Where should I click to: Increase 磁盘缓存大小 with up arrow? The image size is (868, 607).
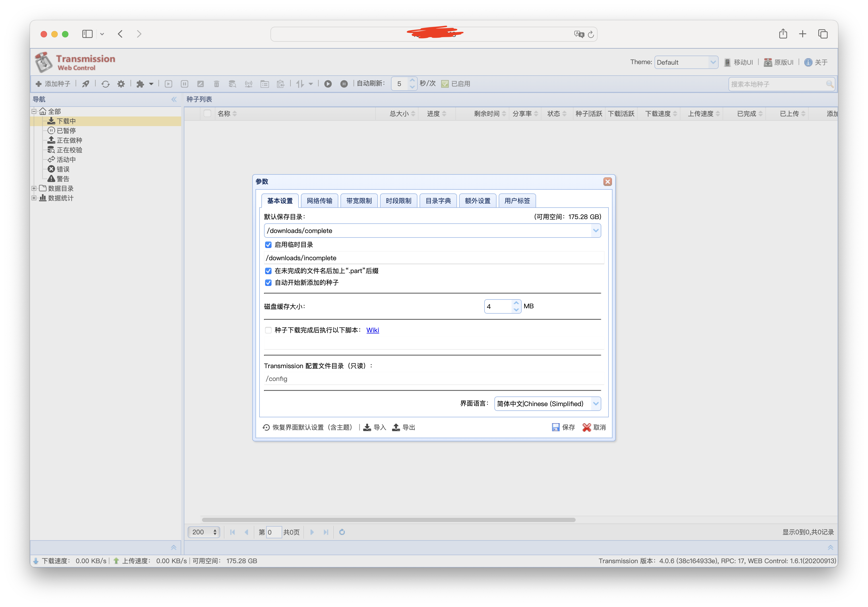pos(516,303)
